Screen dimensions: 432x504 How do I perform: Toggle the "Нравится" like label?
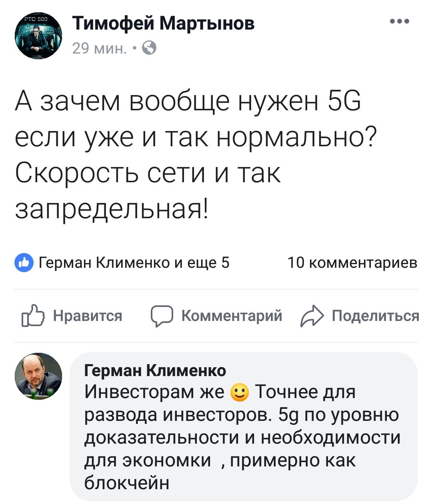click(x=87, y=316)
